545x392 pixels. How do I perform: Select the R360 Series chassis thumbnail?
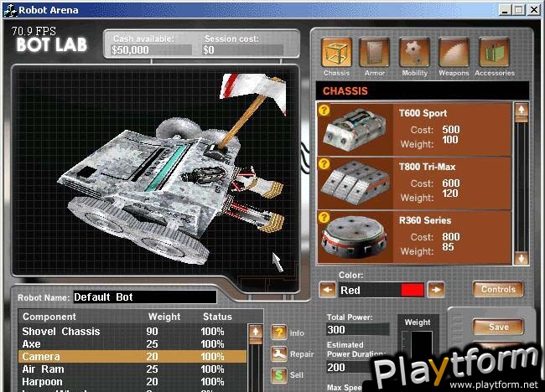(354, 237)
